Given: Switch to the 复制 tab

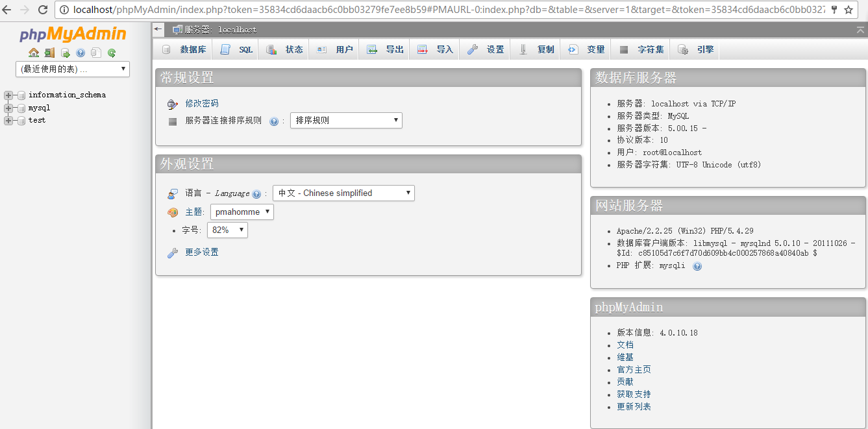Looking at the screenshot, I should pyautogui.click(x=536, y=49).
